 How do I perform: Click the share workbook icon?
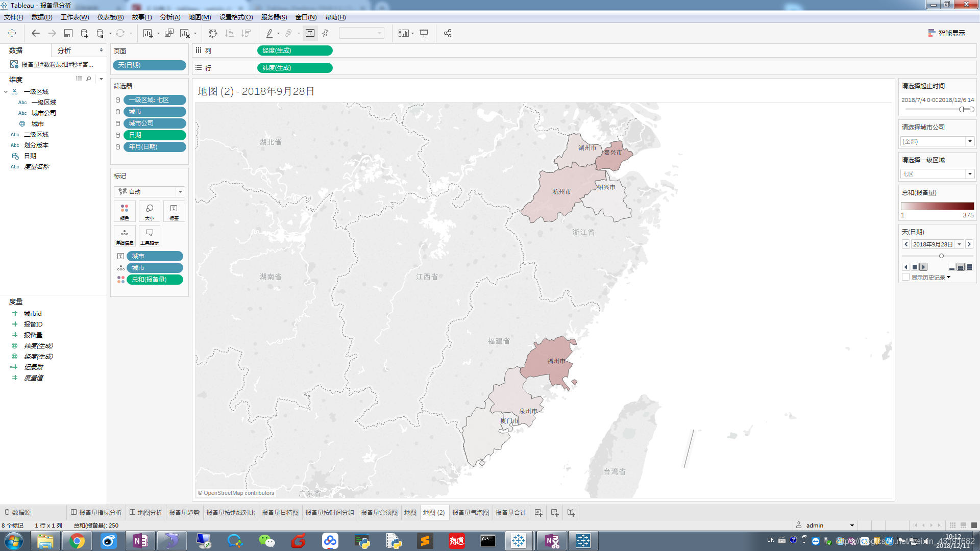point(448,33)
